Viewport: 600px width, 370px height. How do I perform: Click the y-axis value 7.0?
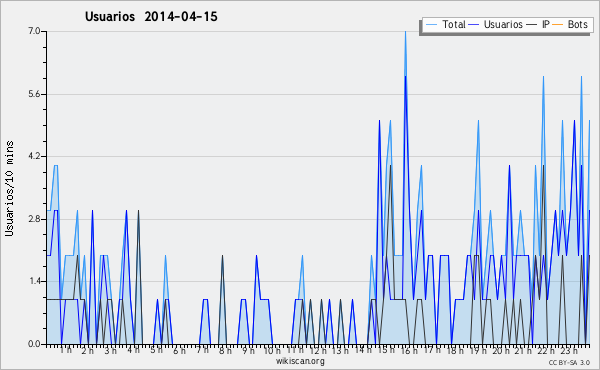[x=34, y=31]
